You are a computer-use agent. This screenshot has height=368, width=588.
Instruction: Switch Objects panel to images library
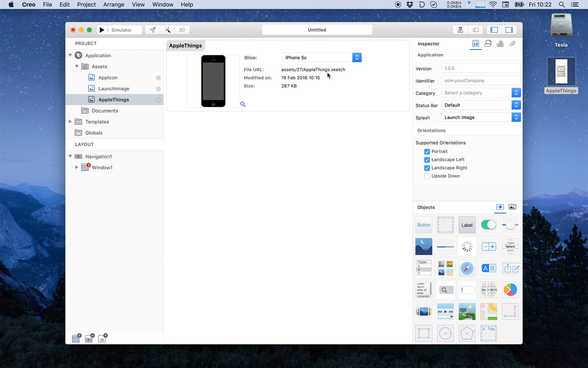[x=512, y=207]
